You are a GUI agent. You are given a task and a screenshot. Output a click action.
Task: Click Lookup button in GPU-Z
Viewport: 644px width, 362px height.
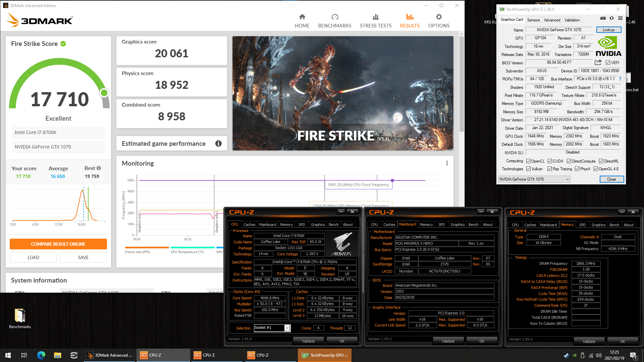click(608, 30)
